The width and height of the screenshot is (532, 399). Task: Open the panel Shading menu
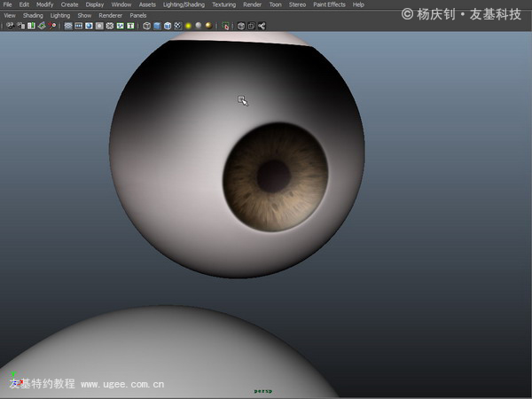pos(33,16)
